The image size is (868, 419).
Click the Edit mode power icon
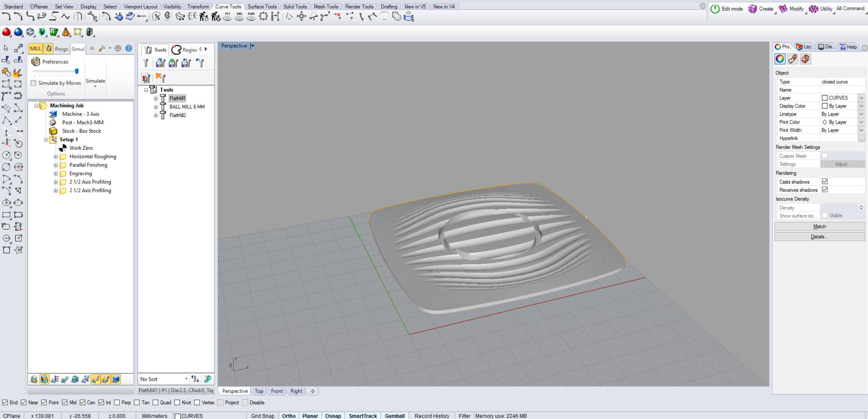[715, 9]
